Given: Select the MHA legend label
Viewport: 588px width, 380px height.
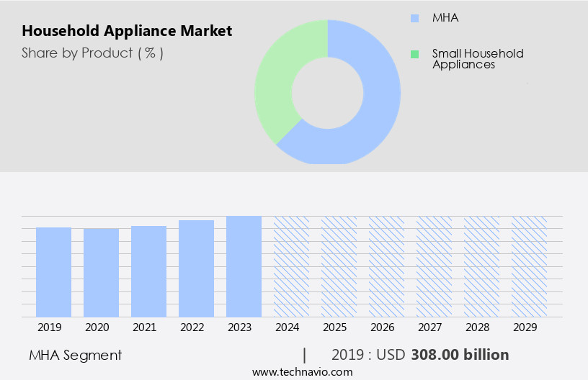Looking at the screenshot, I should [x=445, y=18].
